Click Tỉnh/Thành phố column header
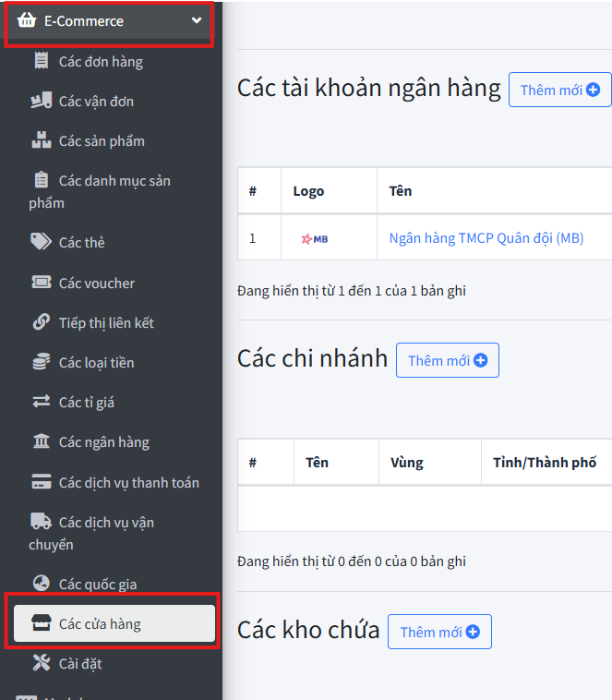This screenshot has width=612, height=700. (x=545, y=463)
